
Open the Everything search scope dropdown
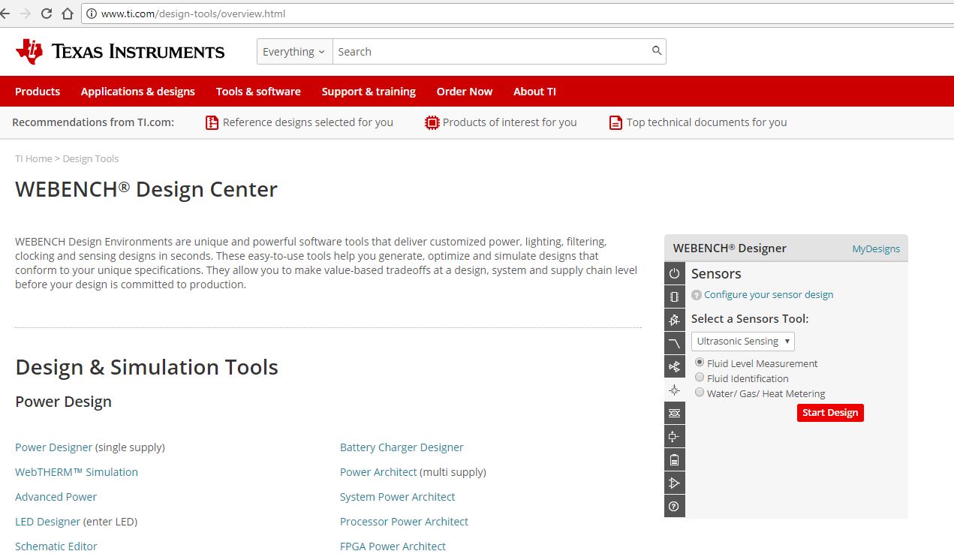pyautogui.click(x=294, y=52)
